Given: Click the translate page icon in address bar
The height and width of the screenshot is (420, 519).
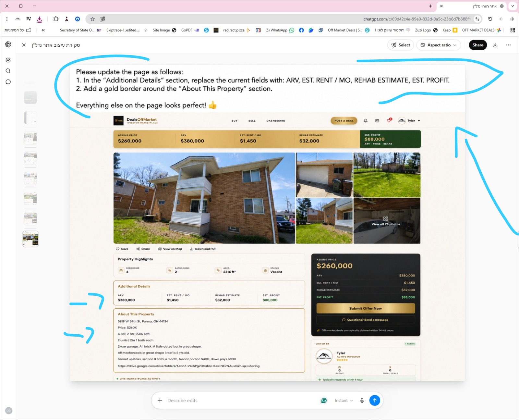Looking at the screenshot, I should (102, 19).
